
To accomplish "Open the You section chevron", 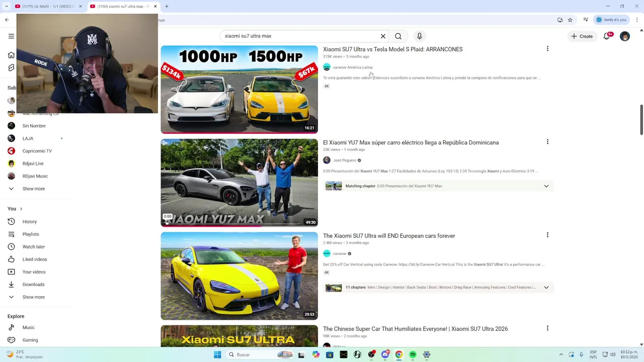I will pos(21,209).
